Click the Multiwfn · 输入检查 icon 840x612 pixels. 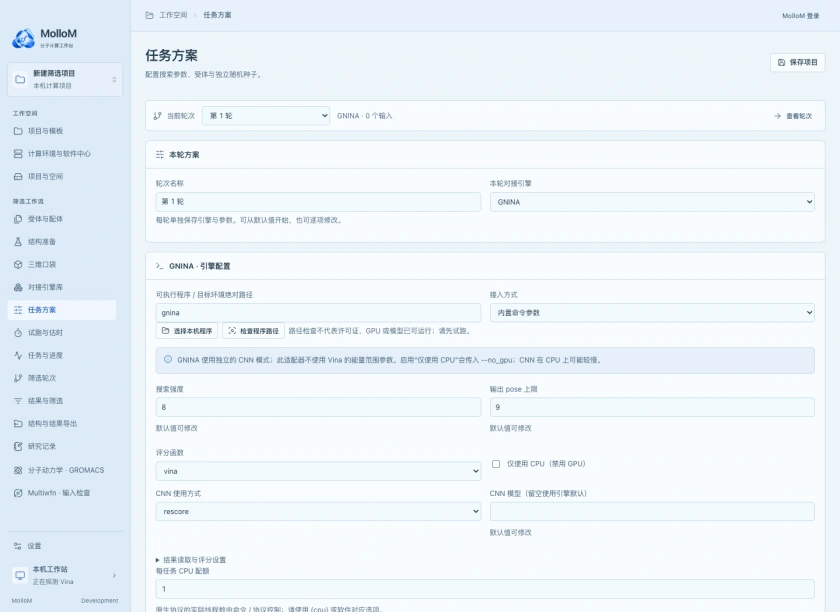click(18, 493)
